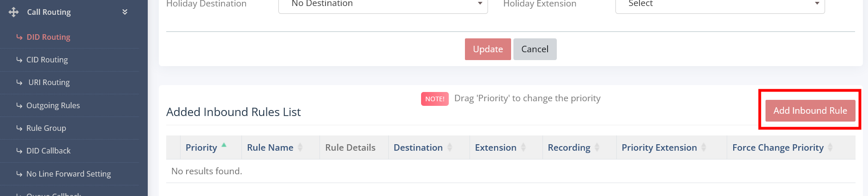Click Add Inbound Rule button
Image resolution: width=868 pixels, height=196 pixels.
tap(810, 110)
